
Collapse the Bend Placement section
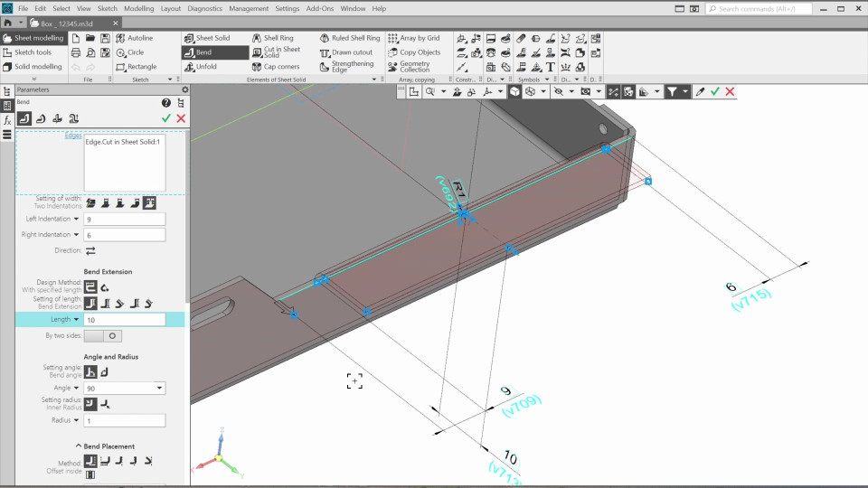(x=78, y=446)
